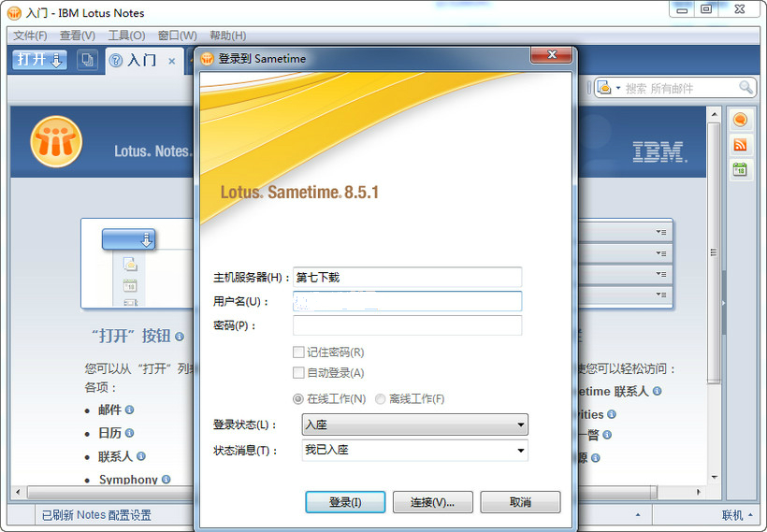Screen dimensions: 767x532
Task: Click the Symphony bullet item text
Action: (128, 480)
